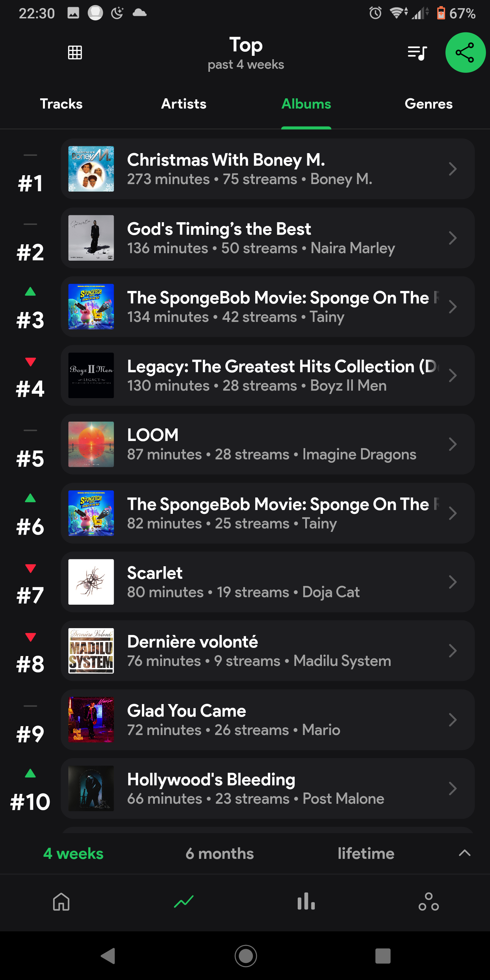The image size is (490, 980).
Task: Switch to grid view layout icon
Action: pos(75,52)
